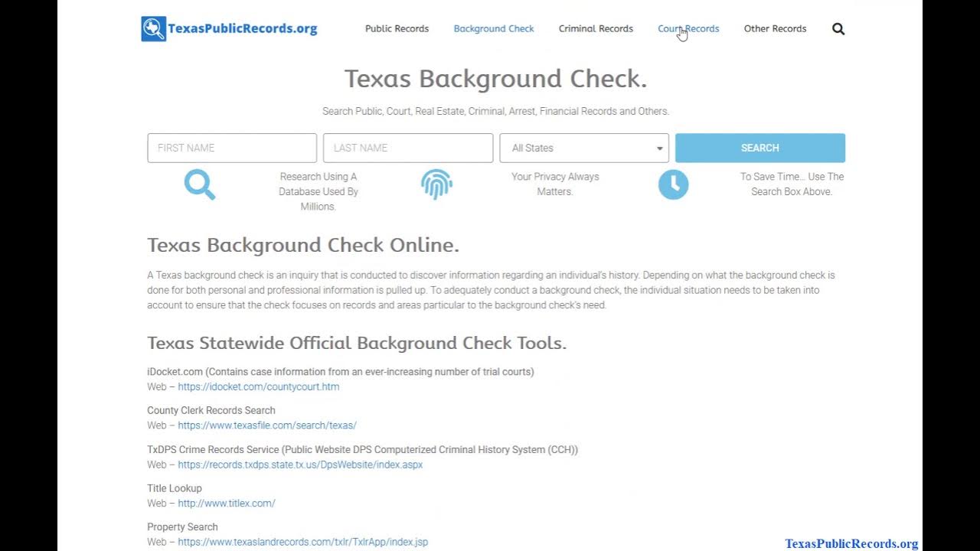
Task: Select the 'County Clerk Records Search' text
Action: click(211, 410)
